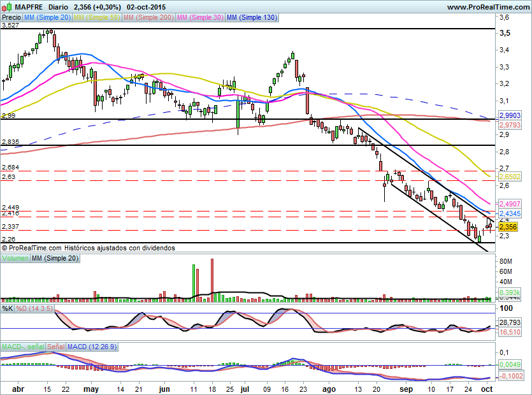Screen dimensions: 532x395
Task: Open the www.ProRealTime.com link
Action: [x=488, y=7]
